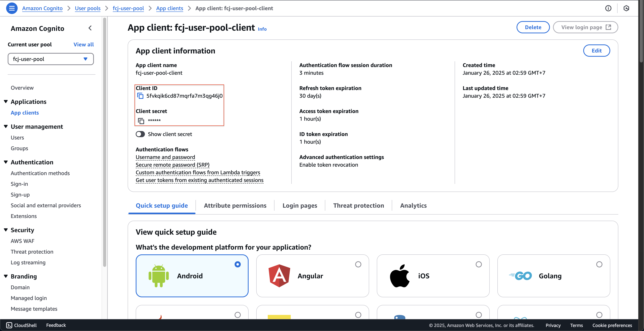The width and height of the screenshot is (644, 331).
Task: Open Groups in sidebar
Action: 19,148
